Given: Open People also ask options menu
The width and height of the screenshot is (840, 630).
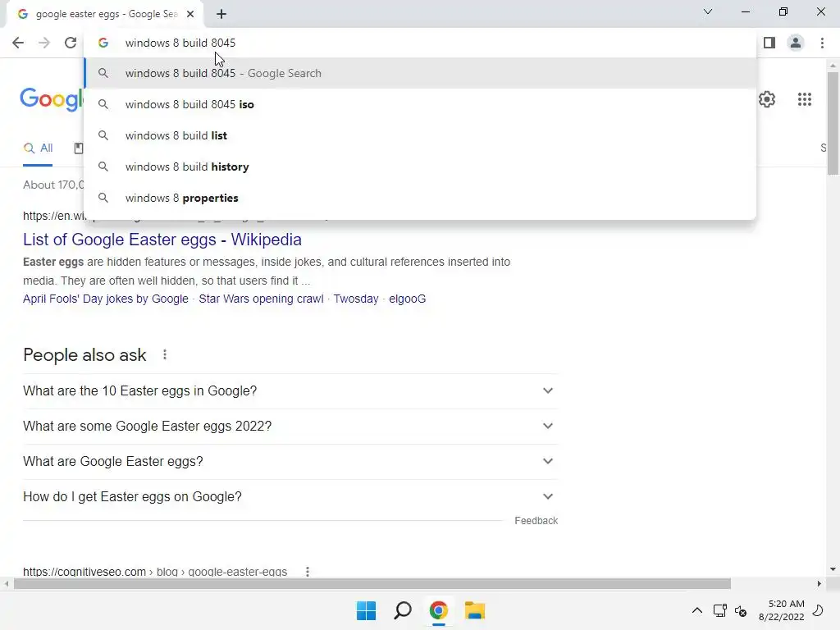Looking at the screenshot, I should point(165,354).
